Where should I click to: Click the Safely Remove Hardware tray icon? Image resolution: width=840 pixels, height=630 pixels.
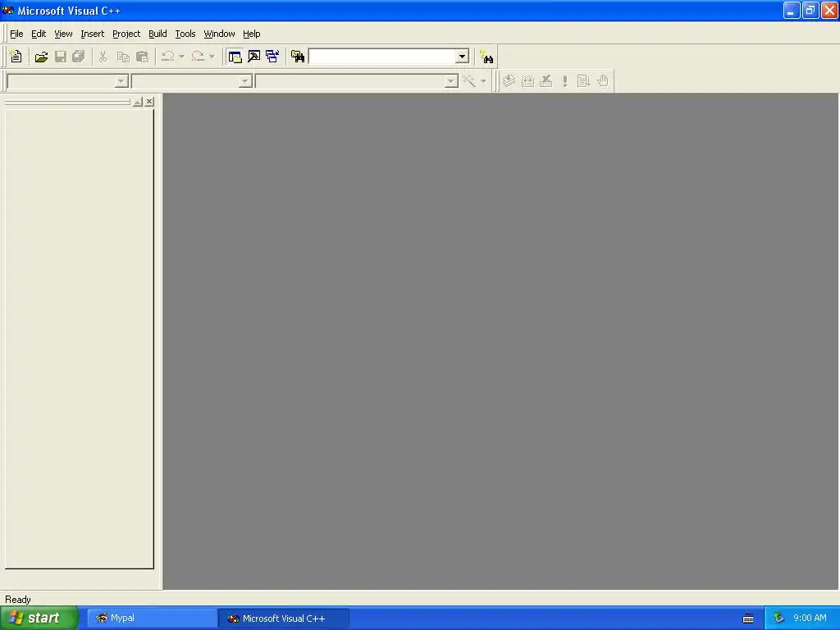pos(779,618)
